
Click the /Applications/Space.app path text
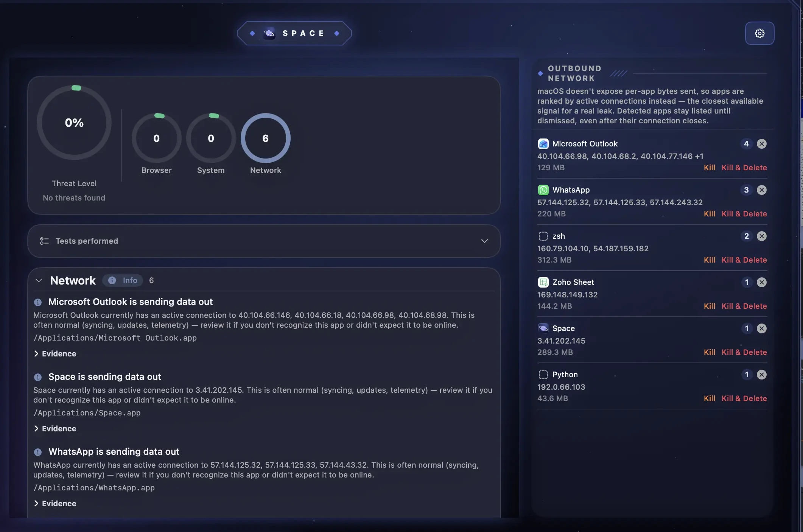[87, 413]
